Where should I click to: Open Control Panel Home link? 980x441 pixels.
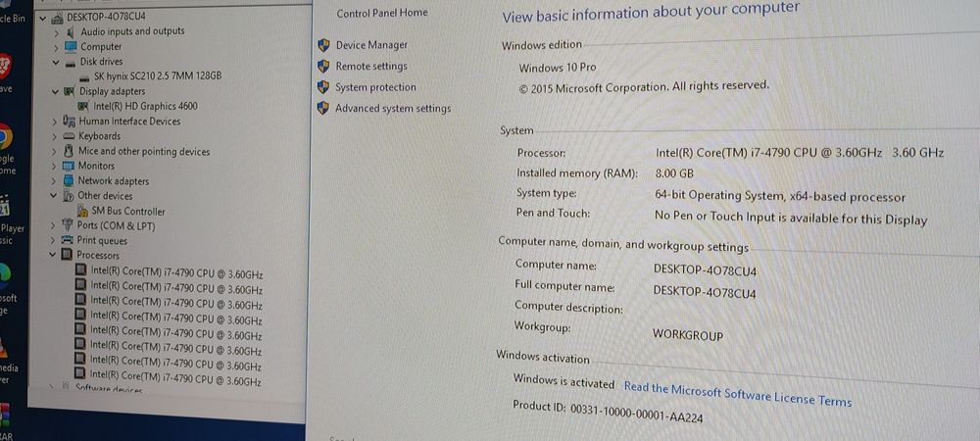(382, 13)
